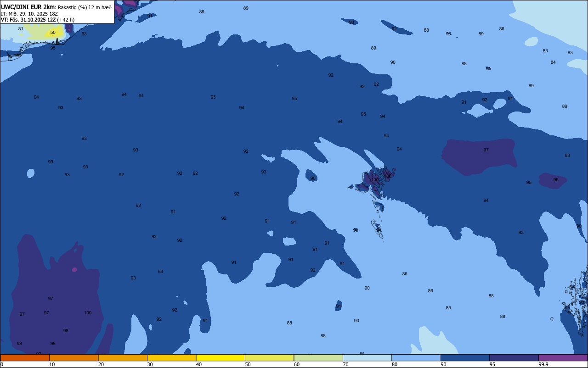The image size is (588, 368).
Task: Click the purple legend swatch above 99.9
Action: click(x=563, y=357)
